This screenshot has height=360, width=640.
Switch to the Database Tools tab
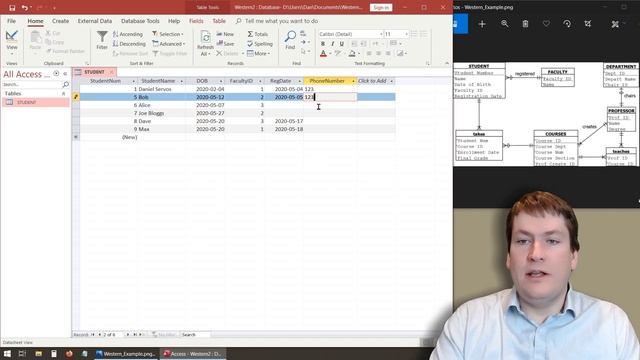coord(140,21)
